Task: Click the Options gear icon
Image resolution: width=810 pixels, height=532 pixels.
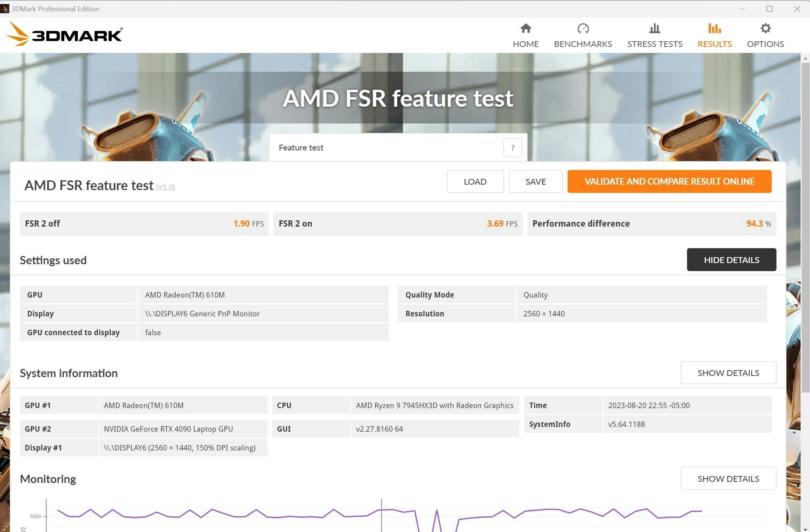Action: click(765, 28)
